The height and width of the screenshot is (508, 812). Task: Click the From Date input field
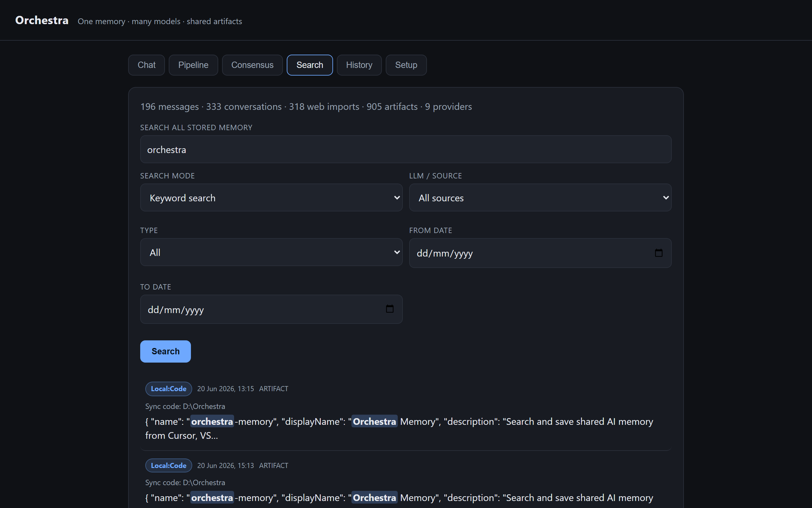(x=540, y=253)
